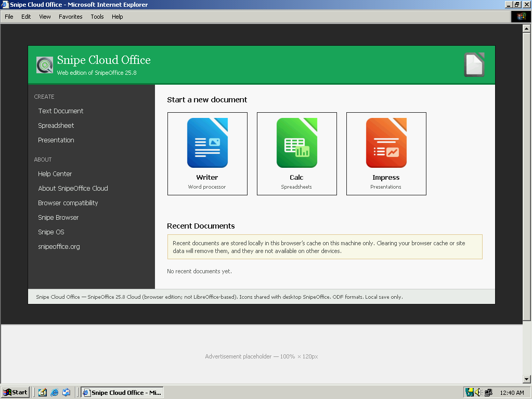Click the 'No recent documents yet.' text
532x399 pixels.
point(200,271)
